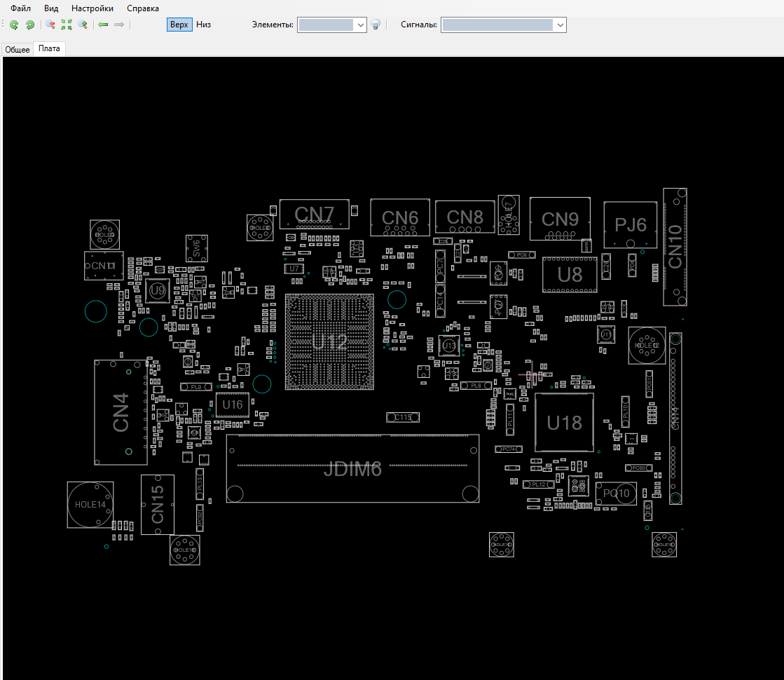Select the Плата tab
Image resolution: width=784 pixels, height=680 pixels.
point(49,48)
